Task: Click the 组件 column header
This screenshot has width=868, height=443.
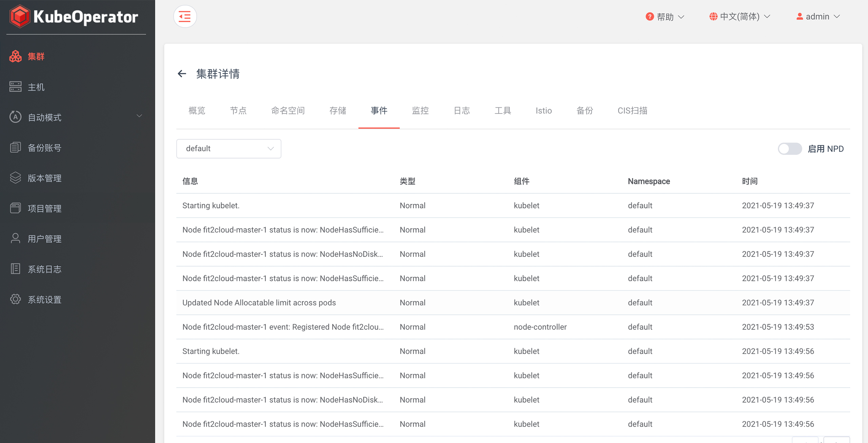Action: click(522, 181)
